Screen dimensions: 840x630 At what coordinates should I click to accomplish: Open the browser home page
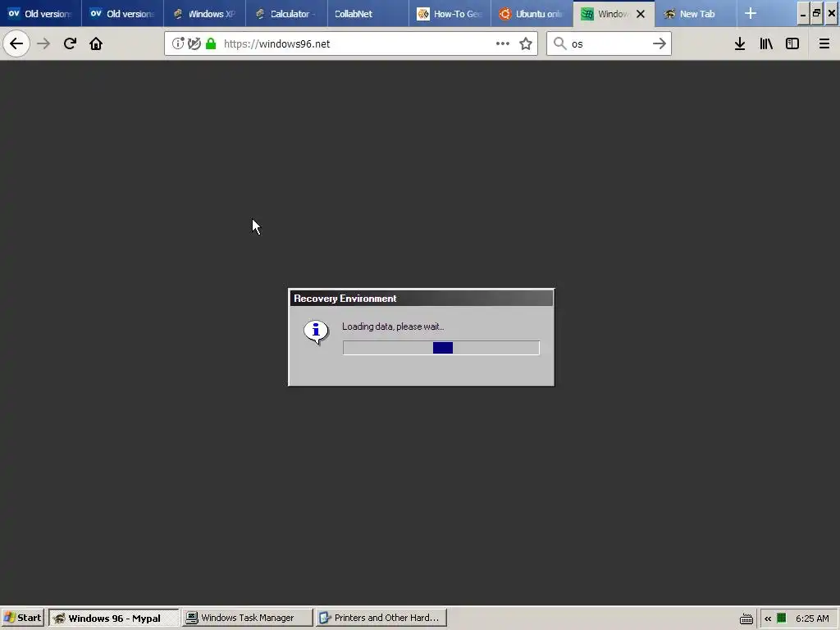pos(96,43)
